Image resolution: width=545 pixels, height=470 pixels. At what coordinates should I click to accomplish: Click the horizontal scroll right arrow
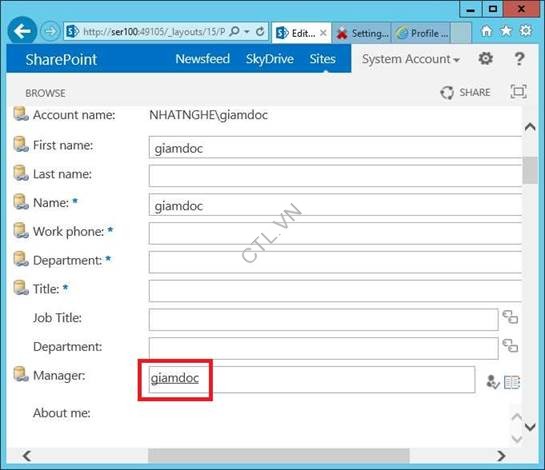pos(501,456)
